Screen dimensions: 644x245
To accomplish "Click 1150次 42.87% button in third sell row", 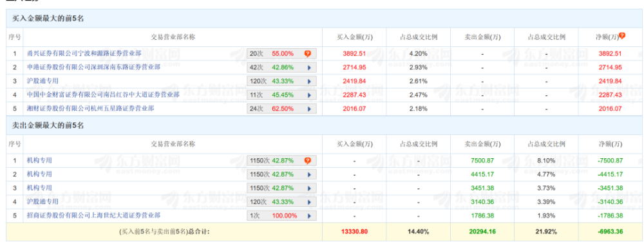I will [x=282, y=188].
